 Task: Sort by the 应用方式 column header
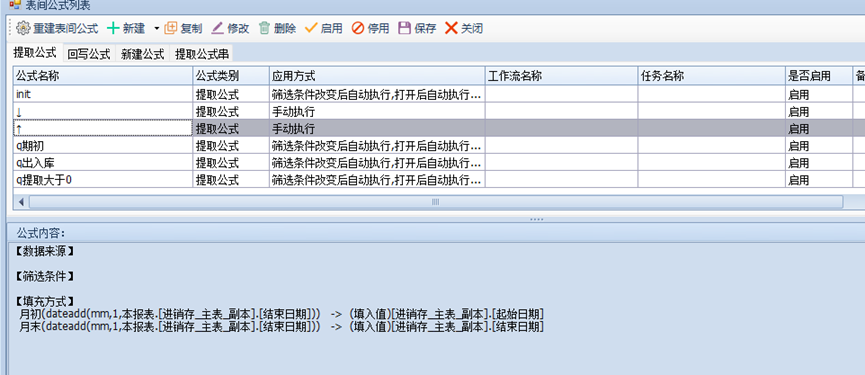click(x=377, y=76)
